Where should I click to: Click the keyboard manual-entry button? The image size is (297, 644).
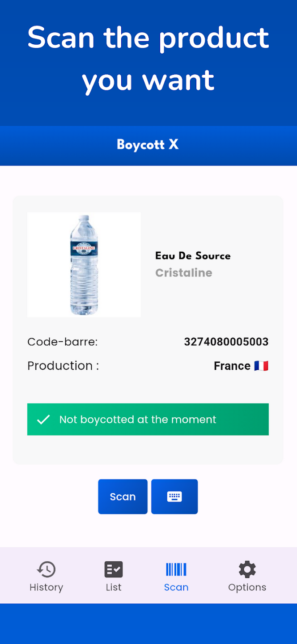pos(174,496)
